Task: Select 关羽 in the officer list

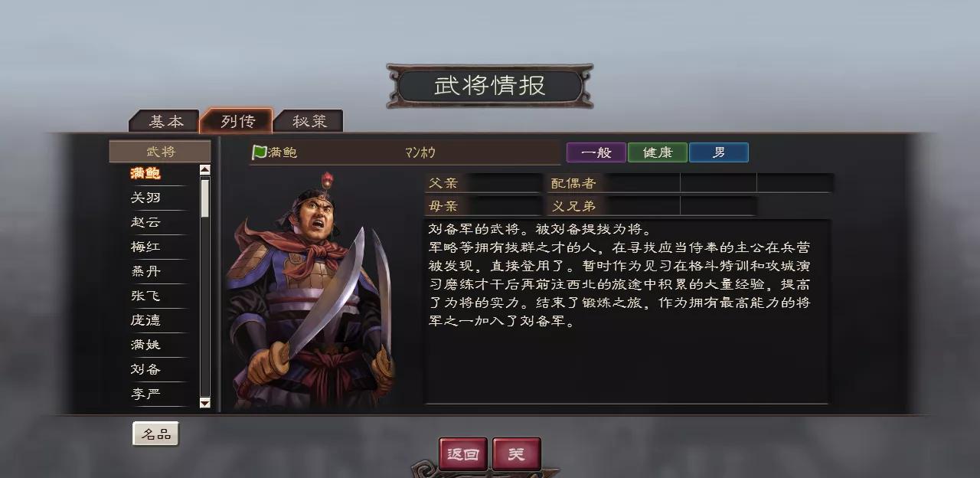Action: pos(145,198)
